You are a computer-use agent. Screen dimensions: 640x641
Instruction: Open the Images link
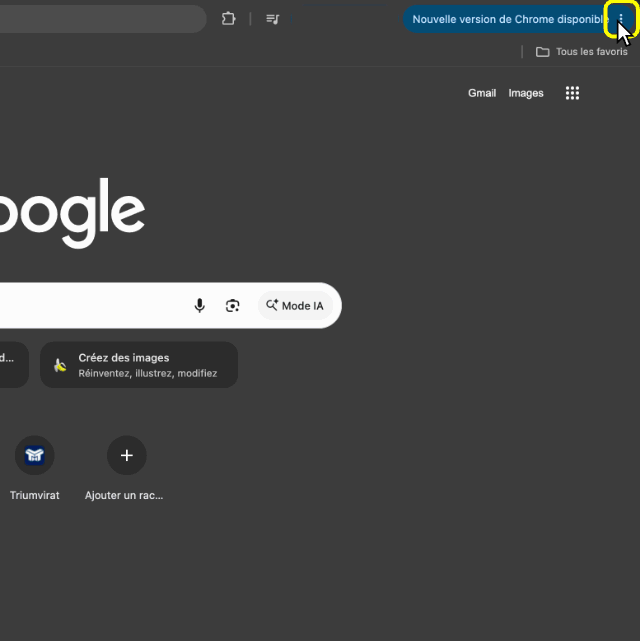pyautogui.click(x=526, y=93)
